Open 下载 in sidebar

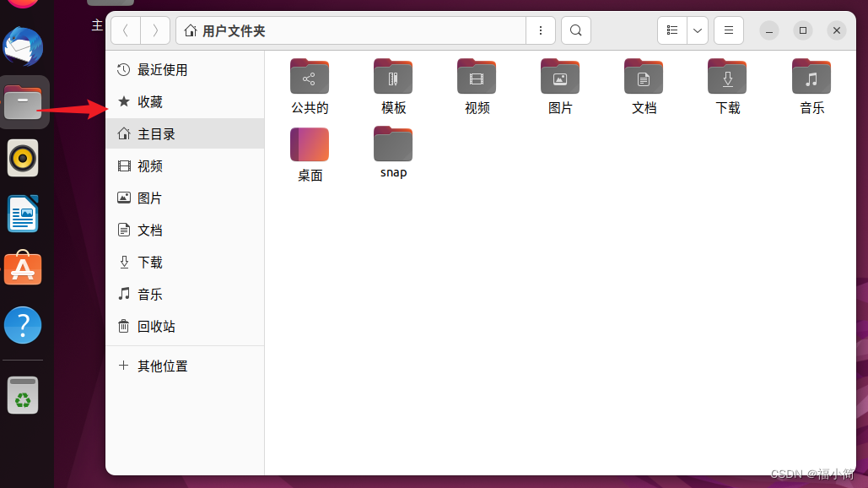[x=185, y=262]
